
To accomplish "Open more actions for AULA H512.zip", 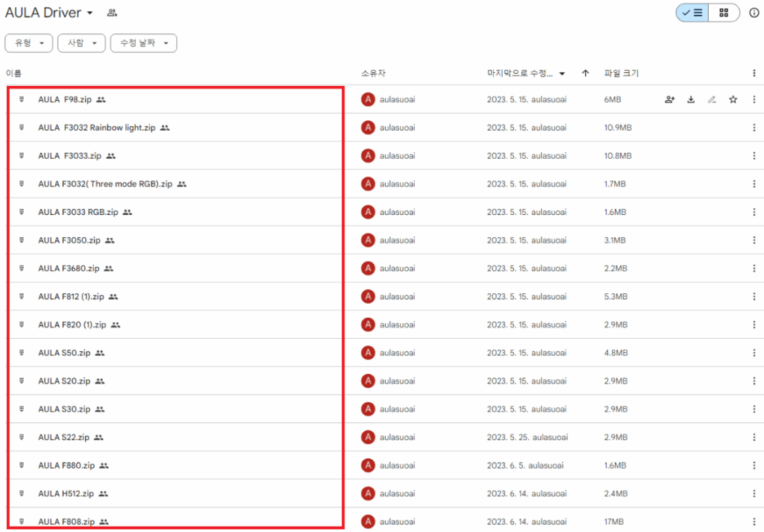I will pyautogui.click(x=754, y=493).
